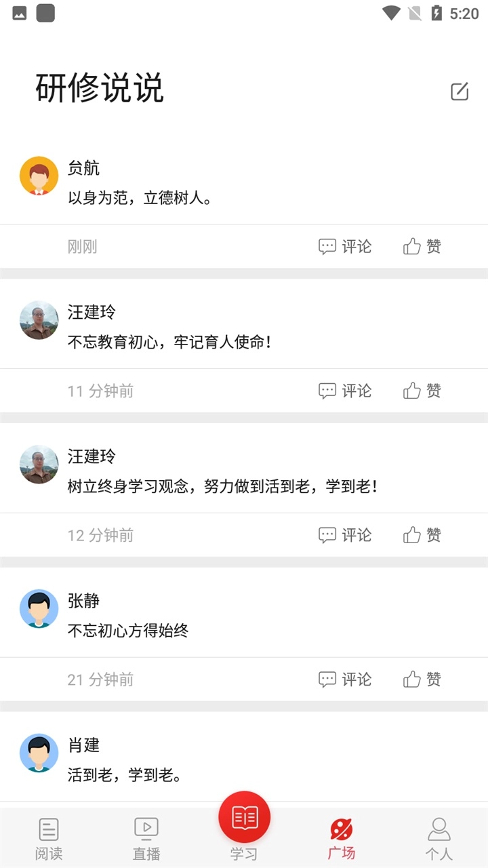488x868 pixels.
Task: Switch to the 直播 live tab
Action: coord(146,839)
